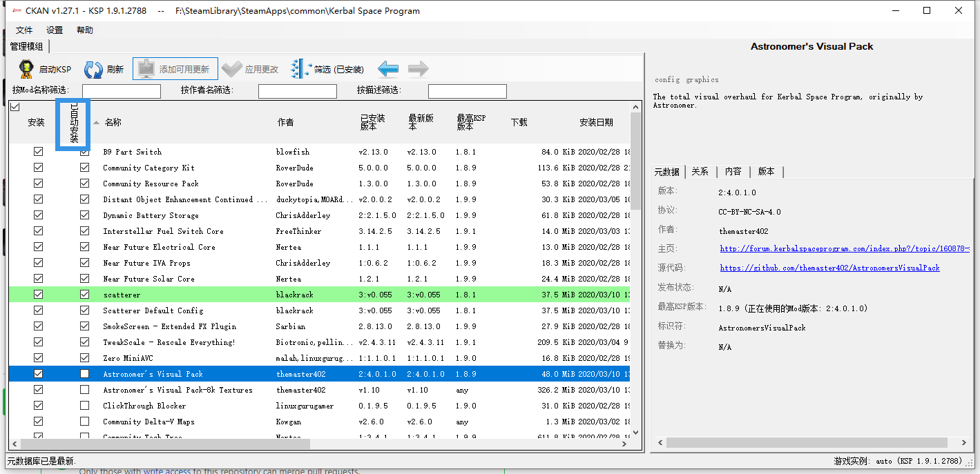The image size is (980, 474).
Task: Switch to the 关系 tab
Action: 700,172
